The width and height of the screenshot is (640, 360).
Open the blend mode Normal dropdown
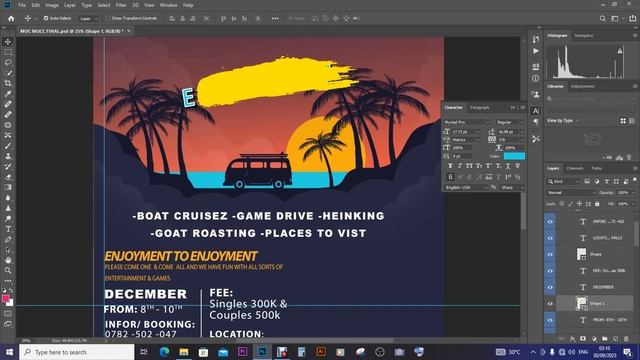(x=571, y=192)
